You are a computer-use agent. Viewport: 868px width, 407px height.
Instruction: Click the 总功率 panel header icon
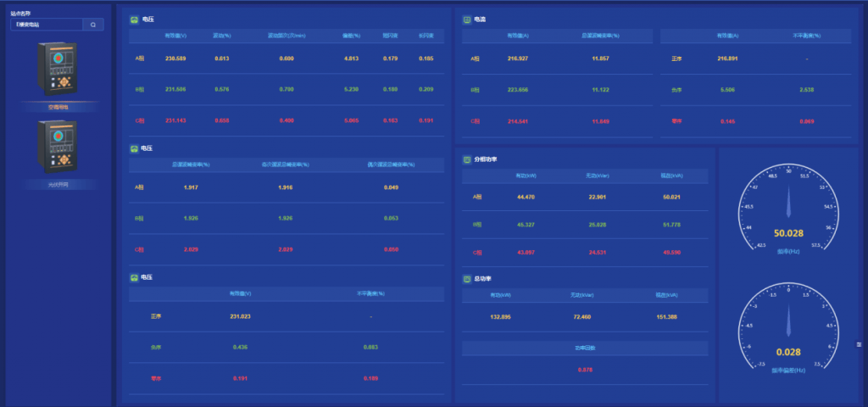[x=467, y=279]
